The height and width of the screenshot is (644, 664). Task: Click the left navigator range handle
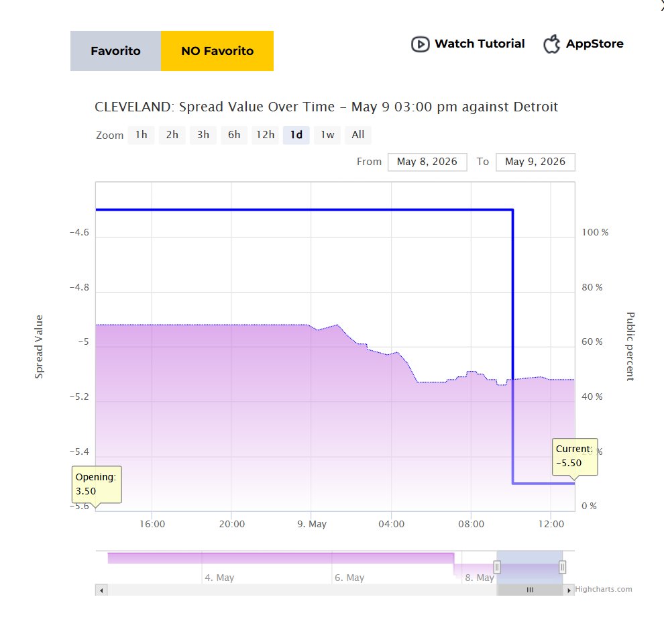[x=497, y=567]
